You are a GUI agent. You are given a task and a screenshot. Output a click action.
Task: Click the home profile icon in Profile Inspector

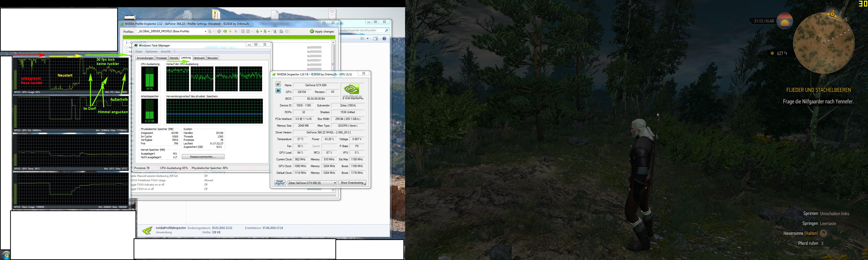[210, 32]
